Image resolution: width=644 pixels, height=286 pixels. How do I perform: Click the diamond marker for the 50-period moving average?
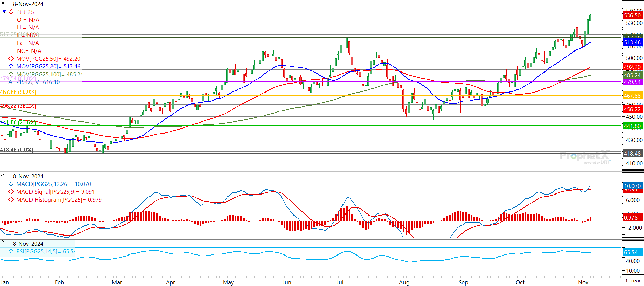coord(11,59)
